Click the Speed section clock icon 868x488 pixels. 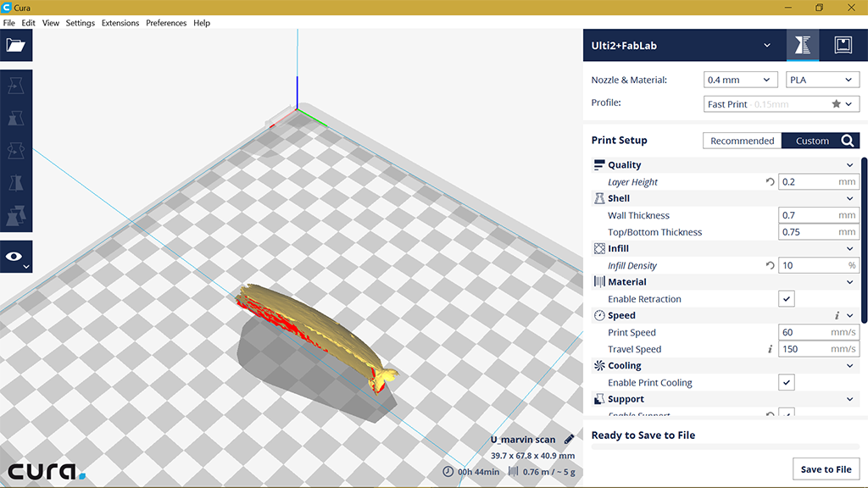point(599,315)
